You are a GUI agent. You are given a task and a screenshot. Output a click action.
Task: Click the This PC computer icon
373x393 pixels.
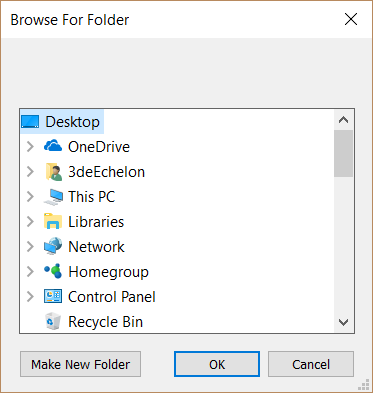coord(53,197)
